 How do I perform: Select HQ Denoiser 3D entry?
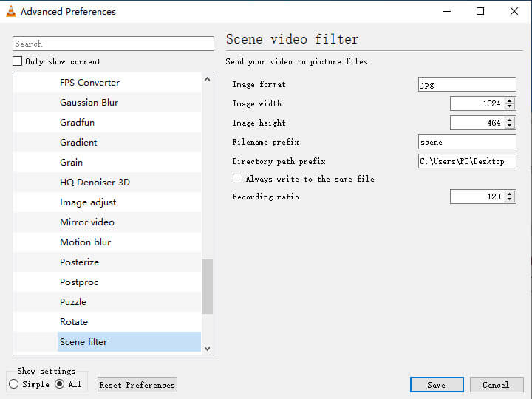coord(95,183)
